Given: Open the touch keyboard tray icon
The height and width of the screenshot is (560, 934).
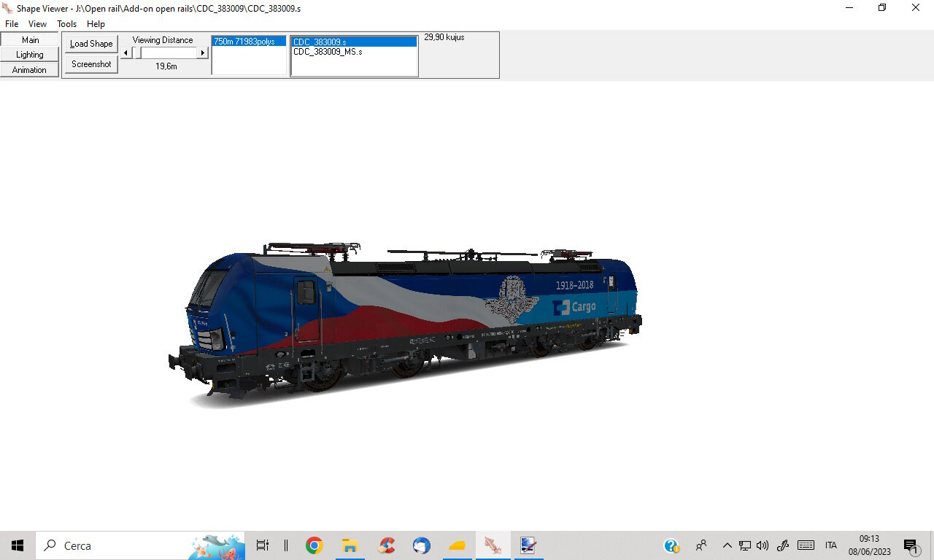Looking at the screenshot, I should 806,545.
